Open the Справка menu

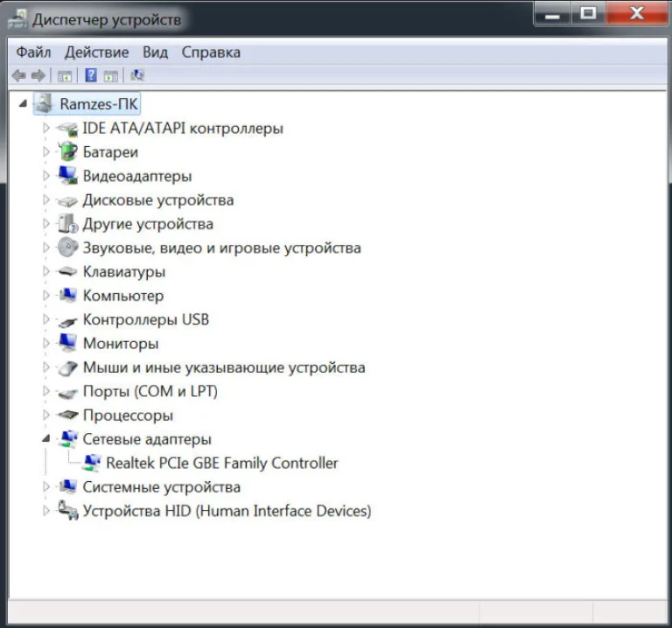point(211,52)
